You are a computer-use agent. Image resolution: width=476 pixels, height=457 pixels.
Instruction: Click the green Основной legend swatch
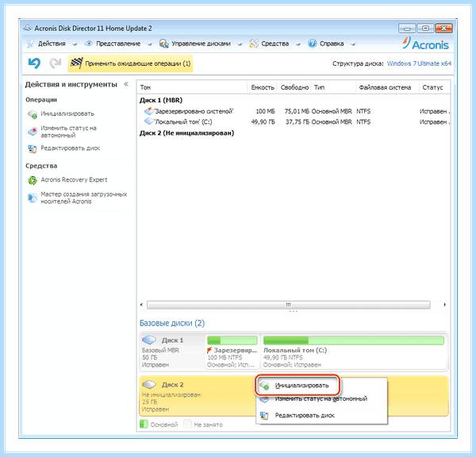[144, 424]
